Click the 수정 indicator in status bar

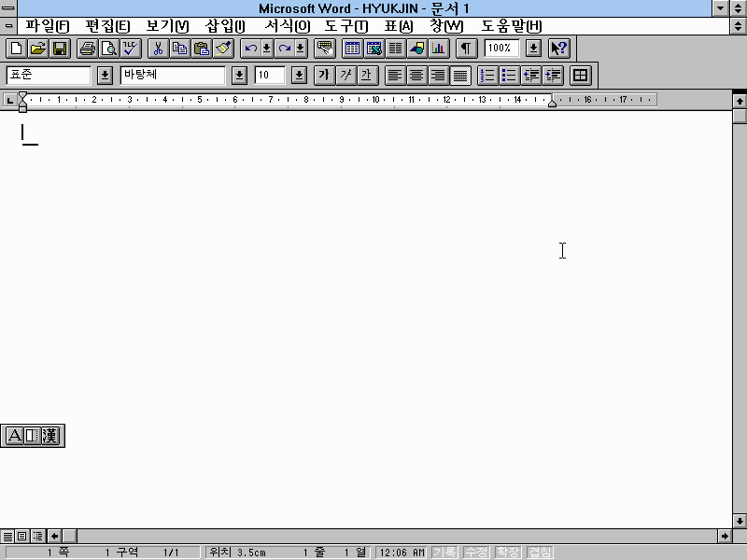476,553
